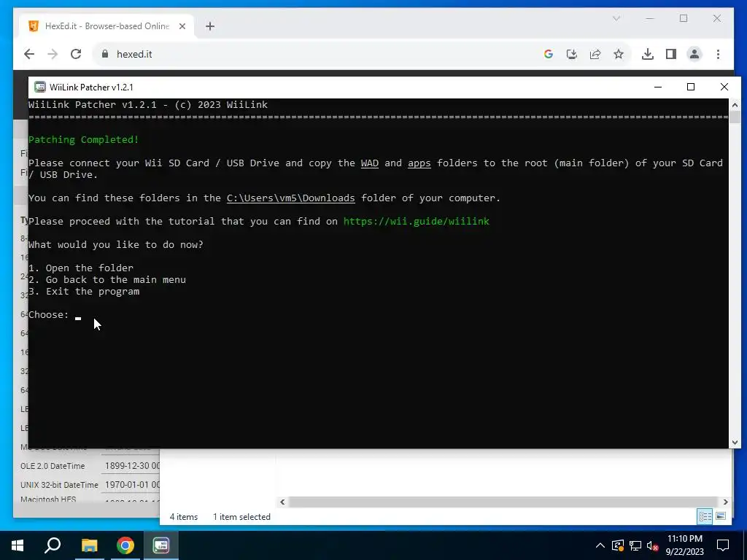Click the underlined apps word

pyautogui.click(x=419, y=163)
